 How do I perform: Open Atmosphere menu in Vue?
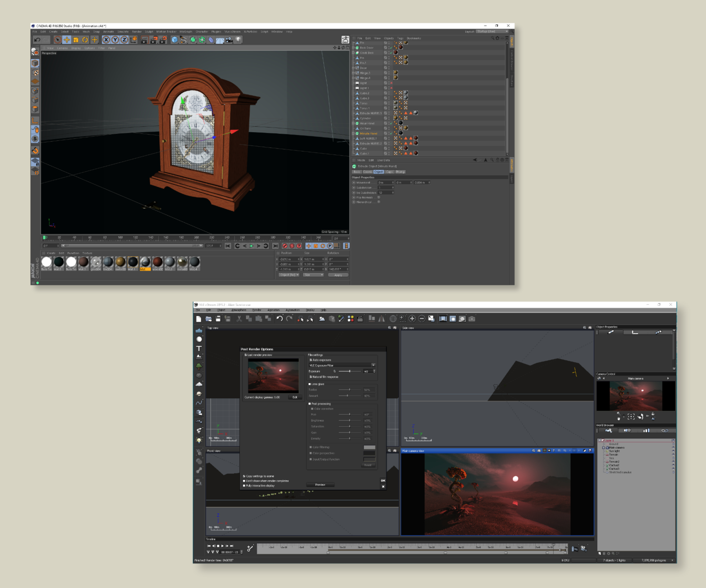pyautogui.click(x=239, y=310)
